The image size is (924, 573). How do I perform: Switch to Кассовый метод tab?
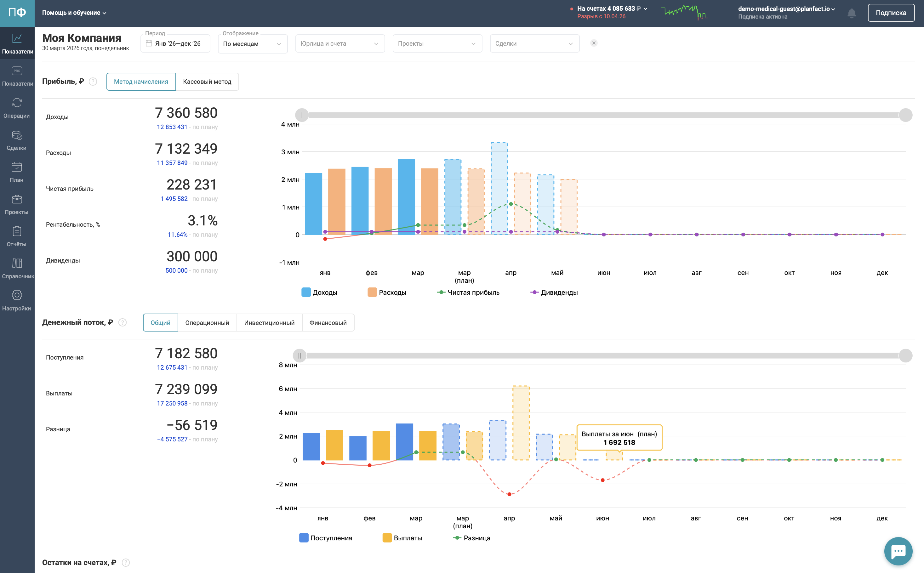pos(207,82)
